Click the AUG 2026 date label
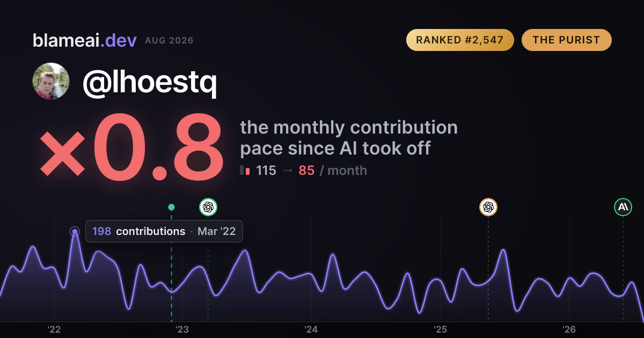Screen dimensions: 644x338 (x=169, y=41)
